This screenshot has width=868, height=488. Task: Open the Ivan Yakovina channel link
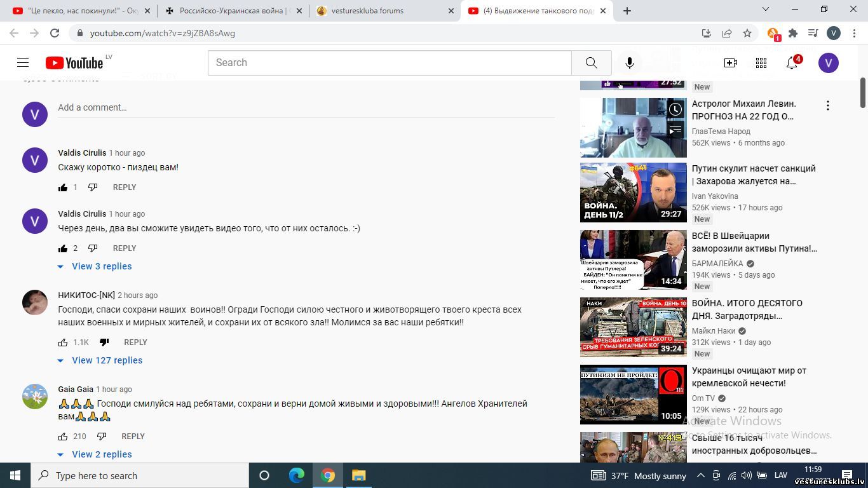point(715,196)
